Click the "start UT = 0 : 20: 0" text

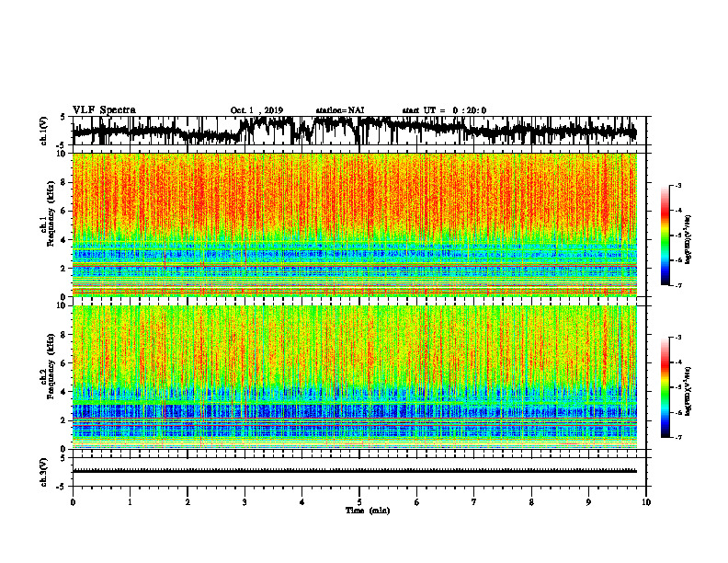[x=444, y=110]
